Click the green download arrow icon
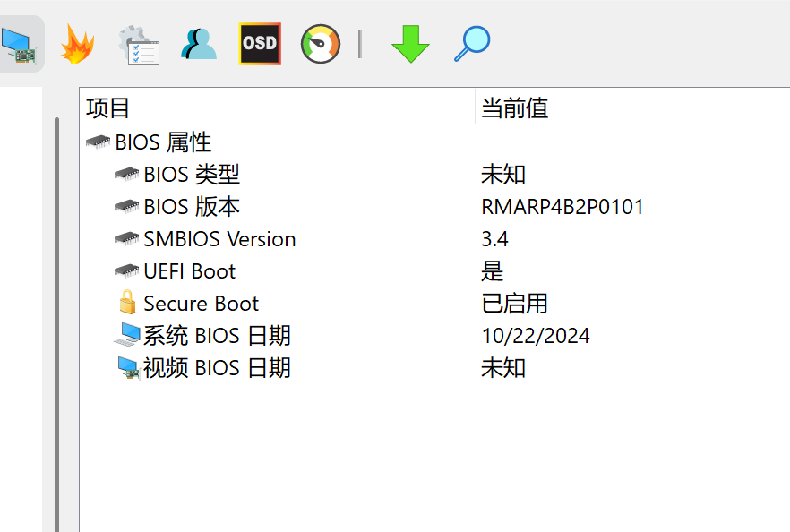Image resolution: width=790 pixels, height=532 pixels. (x=410, y=44)
